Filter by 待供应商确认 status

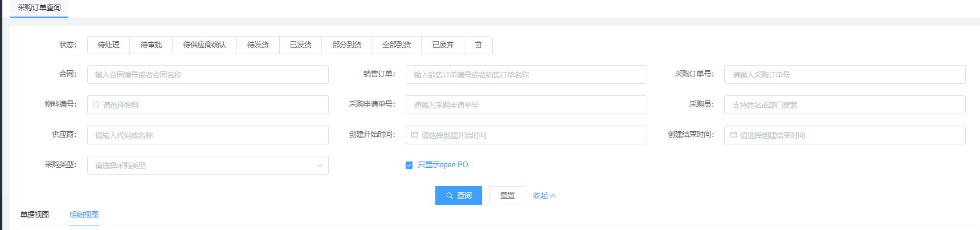tap(204, 45)
